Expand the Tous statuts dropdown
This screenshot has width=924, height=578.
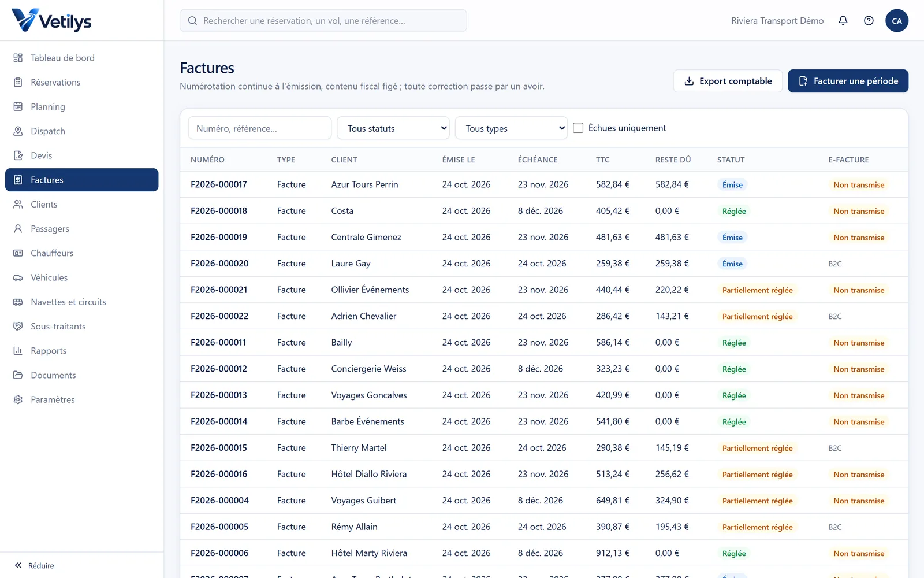393,128
